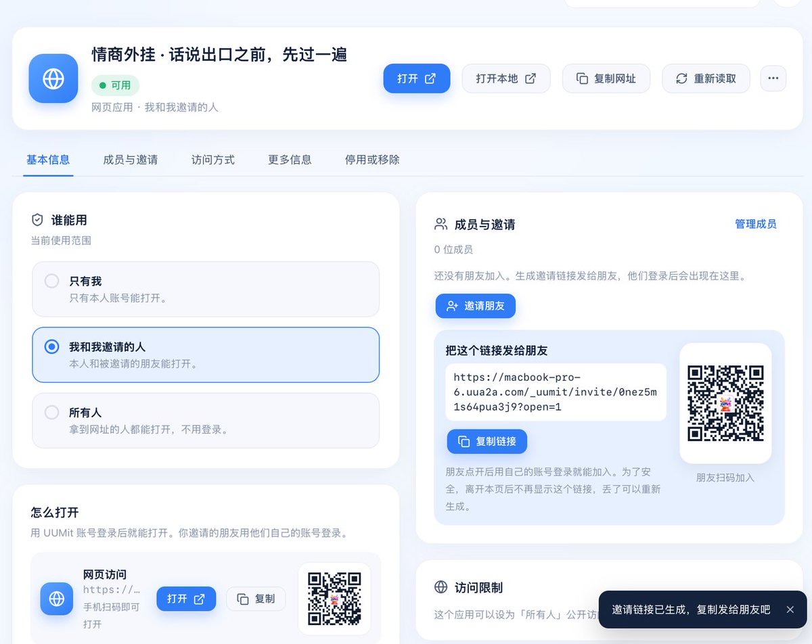This screenshot has height=644, width=812.
Task: Click the 网页应用 · 我和我邀请的人 subtitle
Action: (155, 108)
